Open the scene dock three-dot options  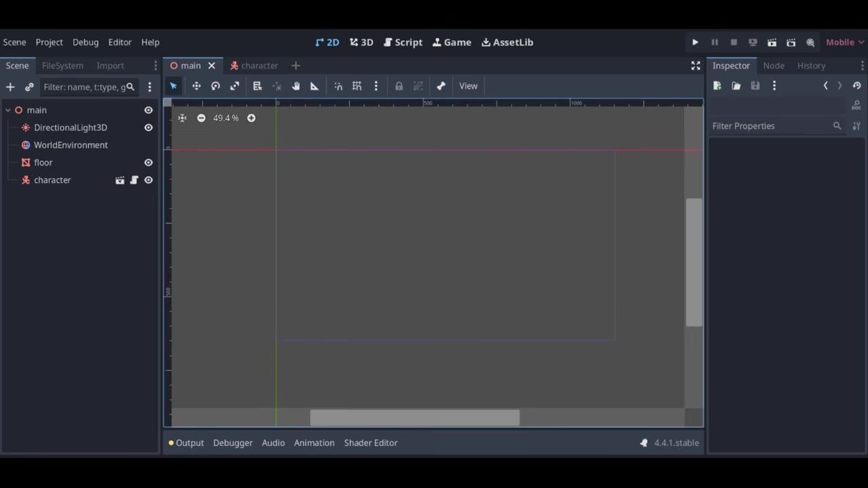pos(150,87)
